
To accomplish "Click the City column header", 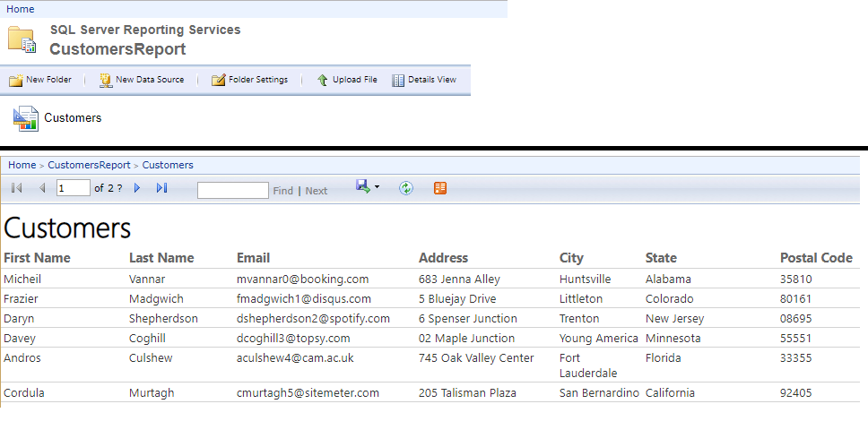I will coord(571,258).
